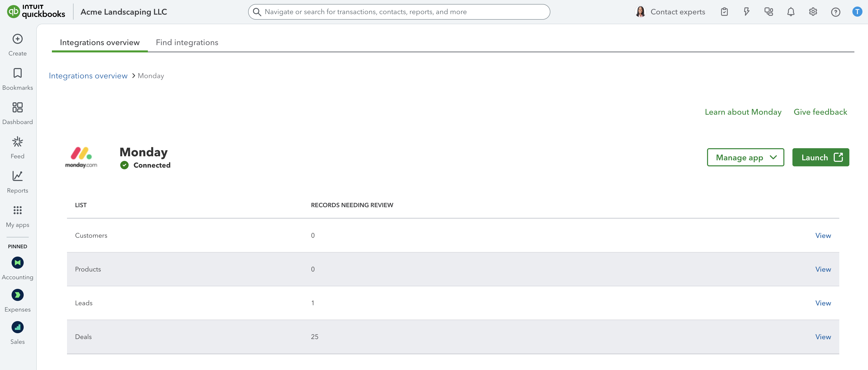Click View for Customers row
868x370 pixels.
823,235
